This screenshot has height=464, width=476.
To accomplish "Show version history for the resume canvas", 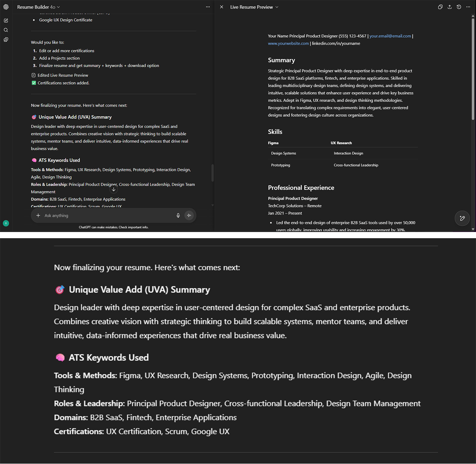I will (x=459, y=7).
